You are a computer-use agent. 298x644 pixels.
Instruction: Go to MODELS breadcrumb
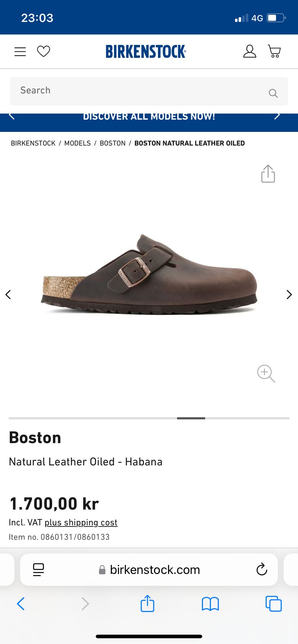[x=77, y=143]
